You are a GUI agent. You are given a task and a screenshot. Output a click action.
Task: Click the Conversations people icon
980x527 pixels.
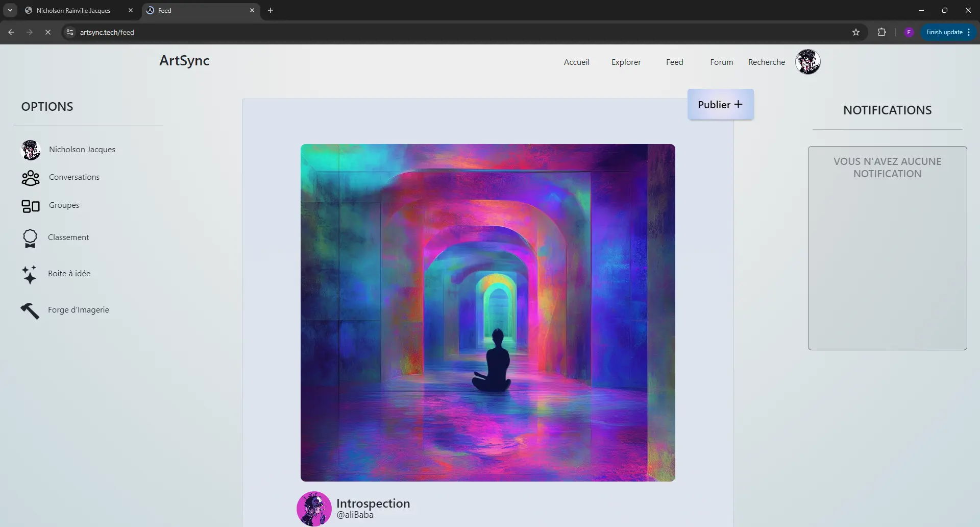[x=31, y=178]
